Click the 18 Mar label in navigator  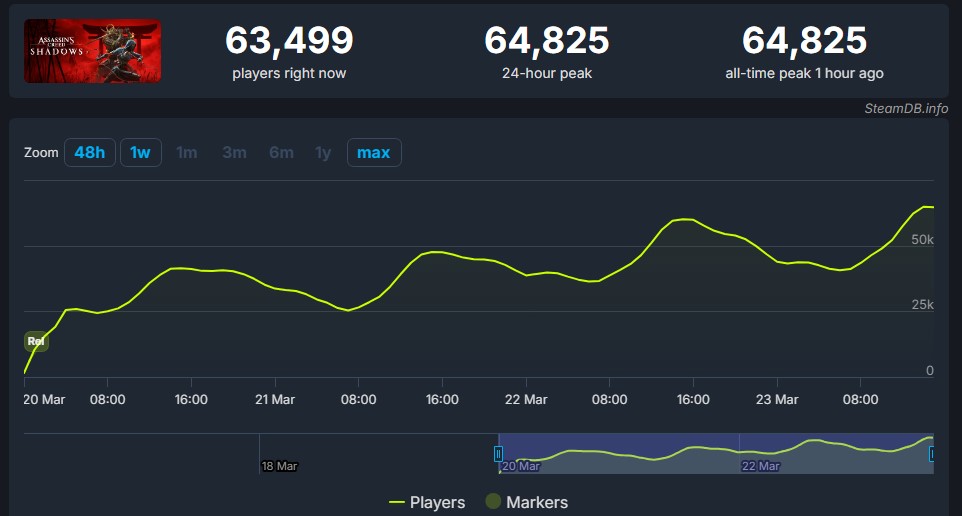[279, 466]
